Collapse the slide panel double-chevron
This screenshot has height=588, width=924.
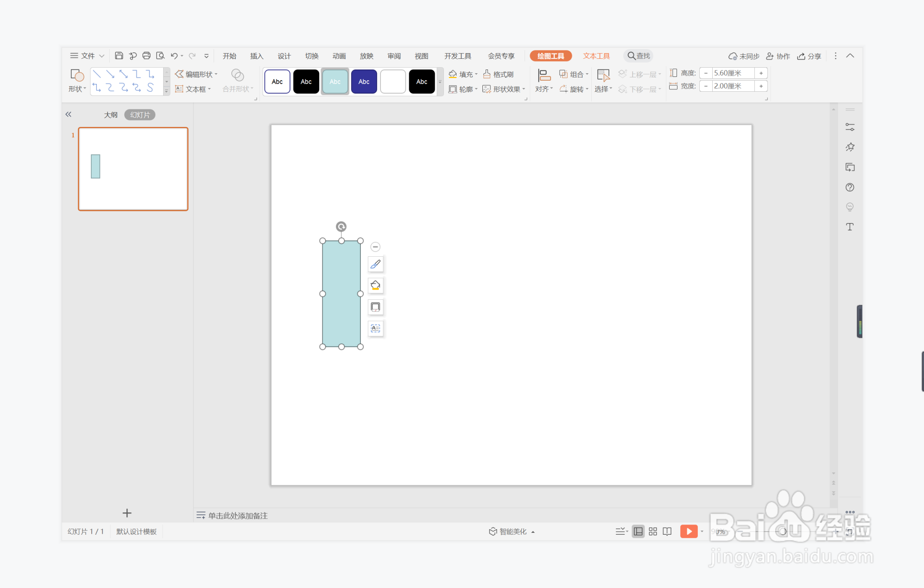[x=68, y=114]
